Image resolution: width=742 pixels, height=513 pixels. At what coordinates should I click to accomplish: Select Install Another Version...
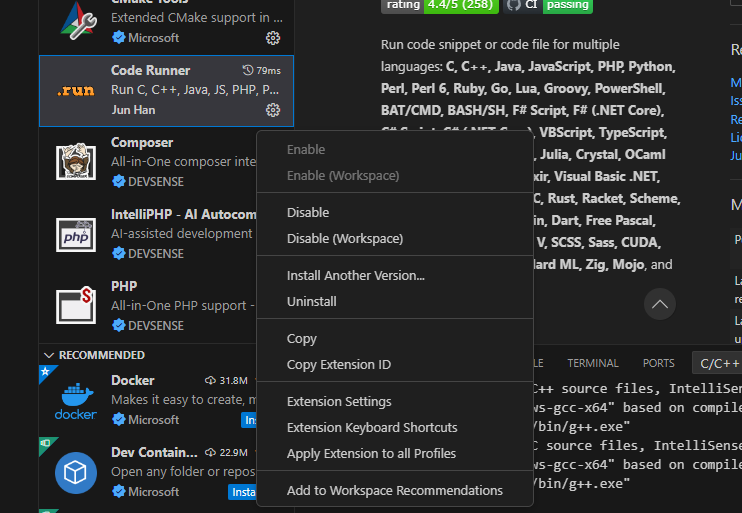tap(355, 275)
